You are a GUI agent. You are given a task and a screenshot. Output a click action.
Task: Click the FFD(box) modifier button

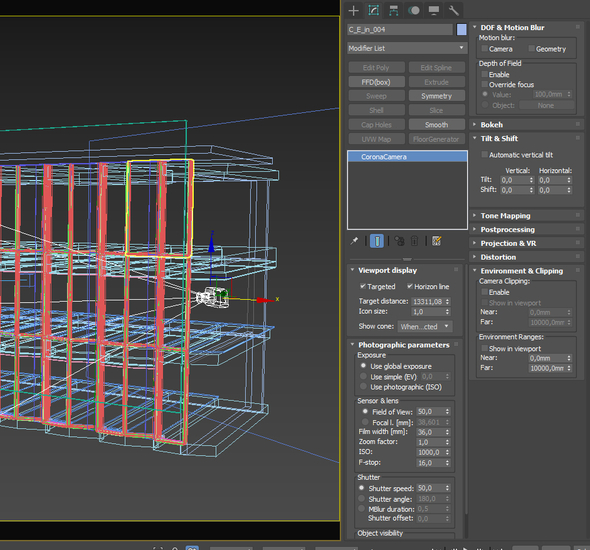376,82
